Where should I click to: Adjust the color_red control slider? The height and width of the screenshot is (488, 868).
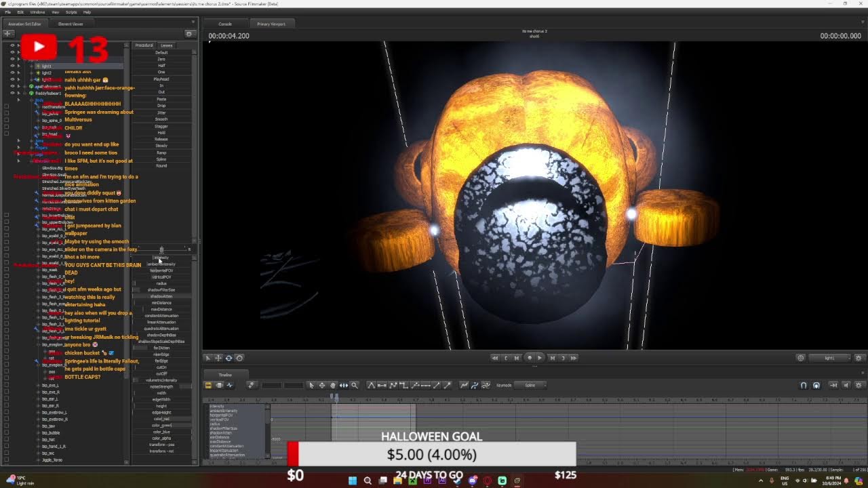point(161,419)
